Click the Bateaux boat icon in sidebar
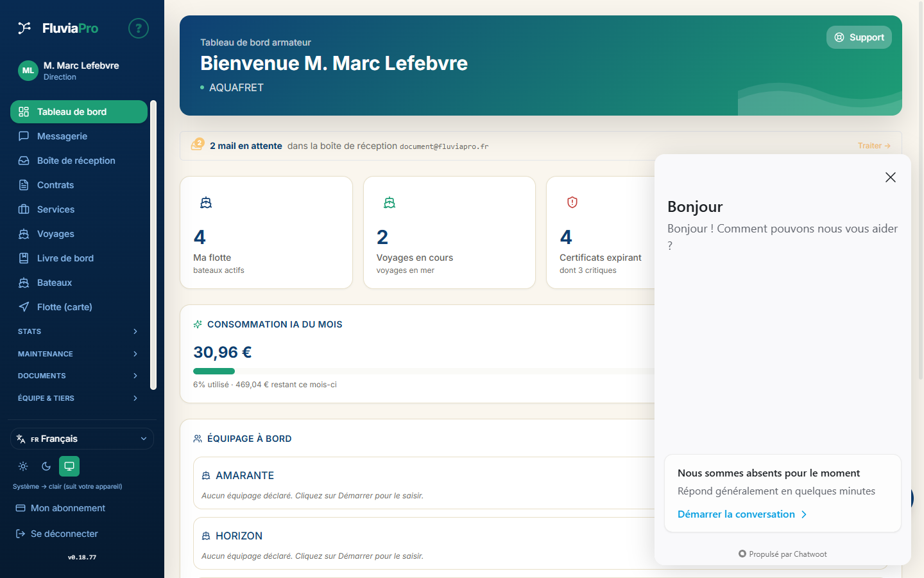The width and height of the screenshot is (924, 578). (x=24, y=283)
